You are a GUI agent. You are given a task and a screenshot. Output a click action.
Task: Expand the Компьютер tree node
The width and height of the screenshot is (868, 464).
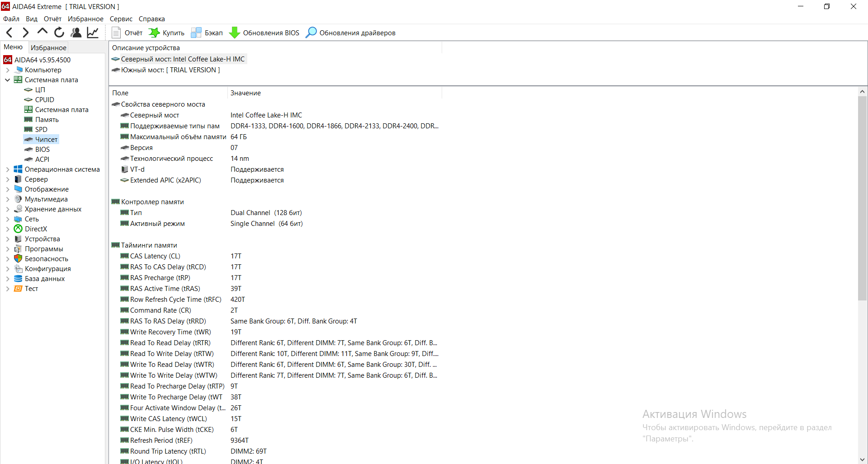(8, 70)
